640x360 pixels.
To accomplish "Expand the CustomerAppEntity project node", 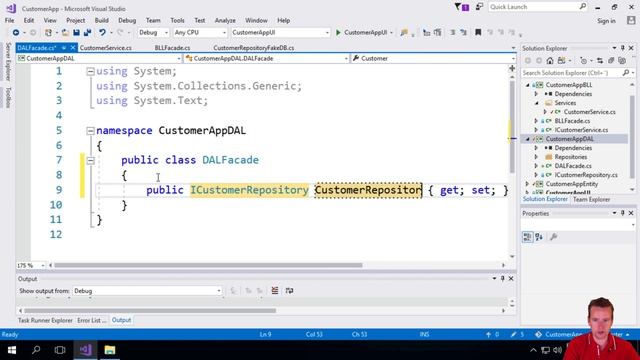I will [x=527, y=184].
